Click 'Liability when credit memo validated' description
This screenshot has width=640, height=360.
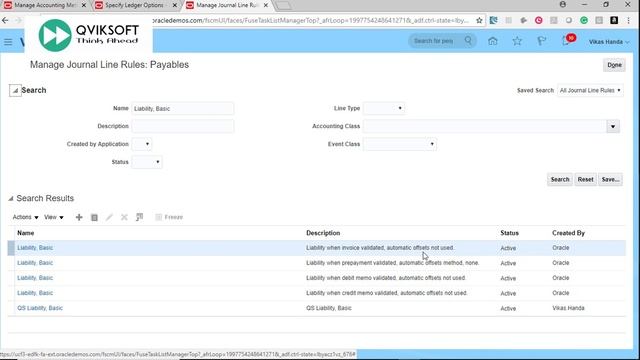coord(387,293)
